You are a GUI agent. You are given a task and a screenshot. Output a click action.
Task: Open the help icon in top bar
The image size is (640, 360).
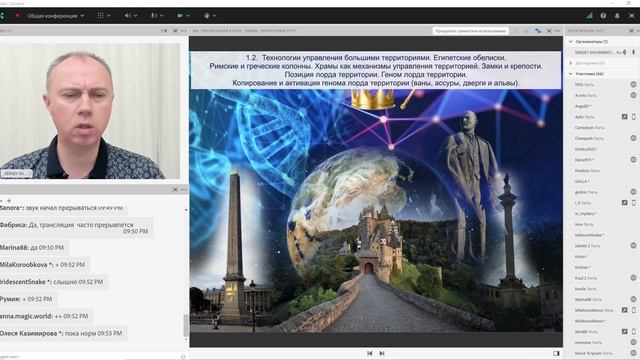pos(603,16)
